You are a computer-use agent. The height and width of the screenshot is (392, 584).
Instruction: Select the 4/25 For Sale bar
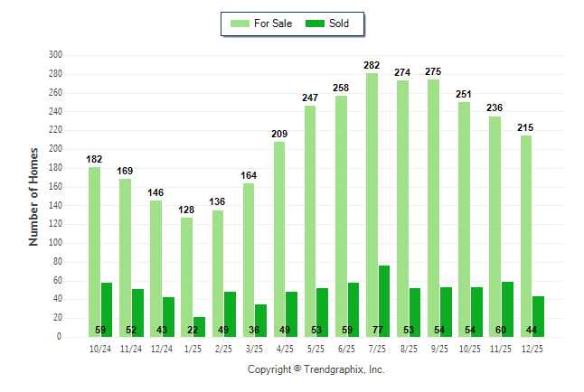click(x=279, y=238)
